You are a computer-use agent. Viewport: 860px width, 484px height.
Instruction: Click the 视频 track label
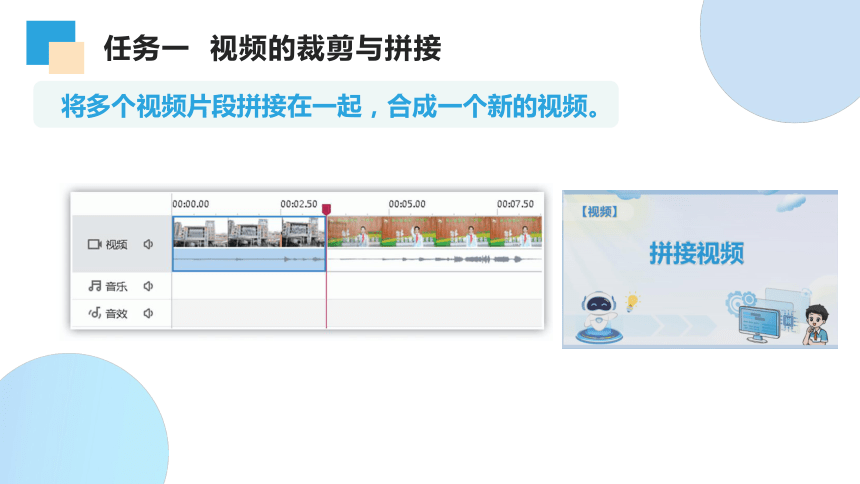click(x=116, y=245)
